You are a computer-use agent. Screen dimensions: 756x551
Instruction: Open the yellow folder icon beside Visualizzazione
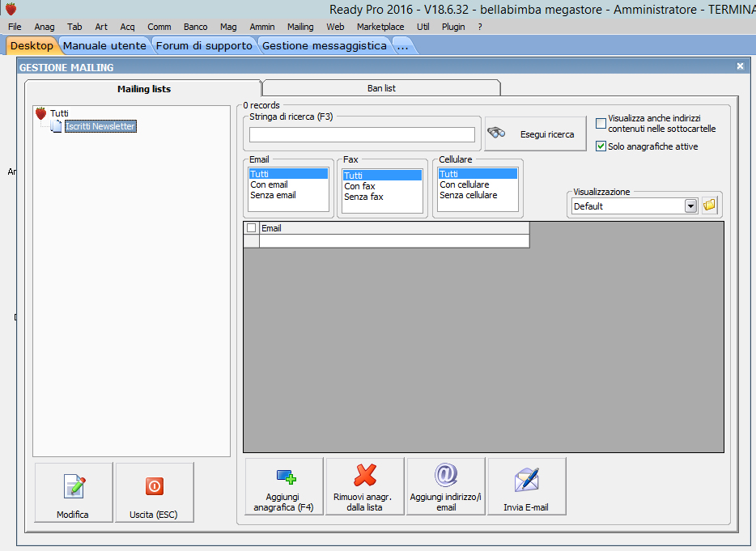pyautogui.click(x=709, y=206)
